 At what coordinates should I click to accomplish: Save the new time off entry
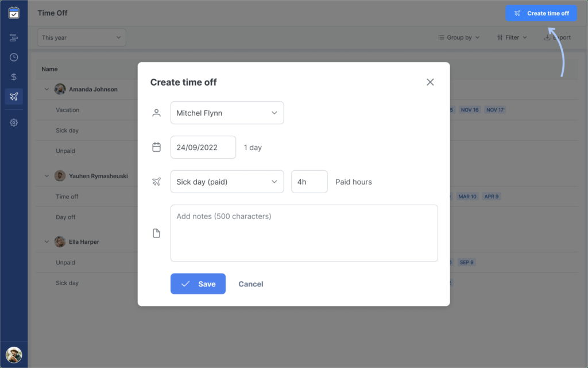coord(198,283)
